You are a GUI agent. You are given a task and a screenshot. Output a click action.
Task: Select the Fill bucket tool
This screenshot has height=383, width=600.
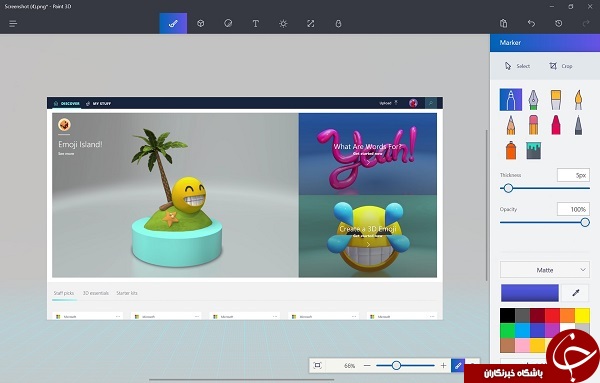tap(533, 150)
